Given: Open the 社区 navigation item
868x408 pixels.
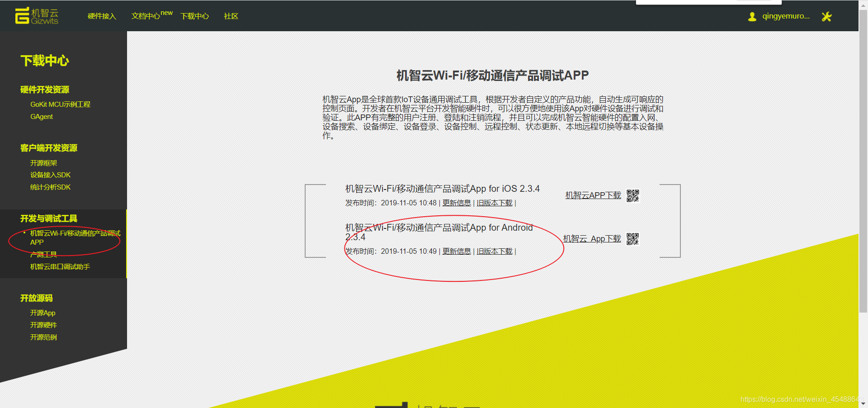Looking at the screenshot, I should [x=231, y=16].
